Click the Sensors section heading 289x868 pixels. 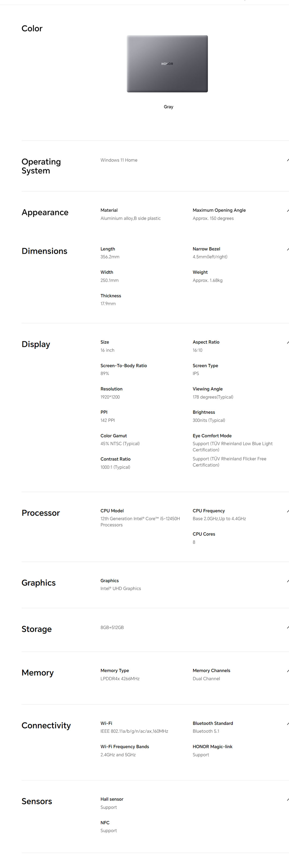pyautogui.click(x=37, y=801)
